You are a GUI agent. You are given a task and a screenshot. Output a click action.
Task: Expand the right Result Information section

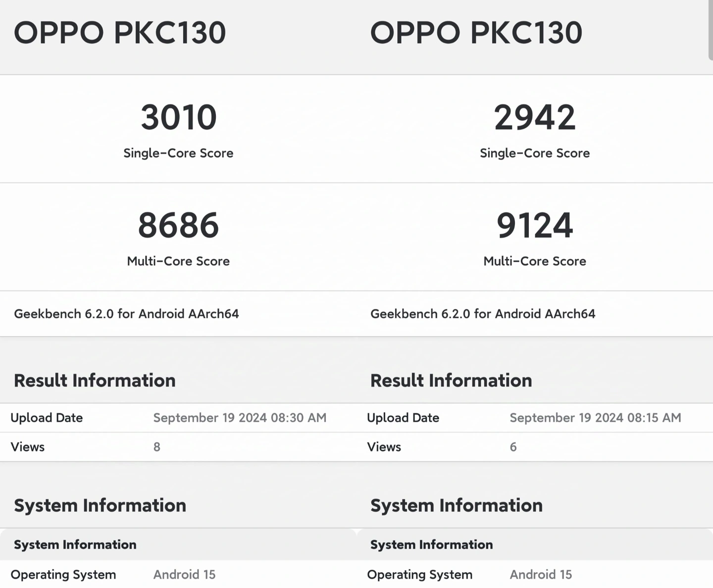pyautogui.click(x=451, y=380)
